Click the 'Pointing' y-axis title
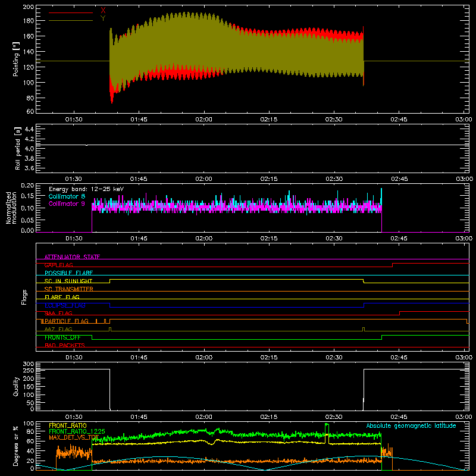Screen dimensions: 476x476 point(16,59)
